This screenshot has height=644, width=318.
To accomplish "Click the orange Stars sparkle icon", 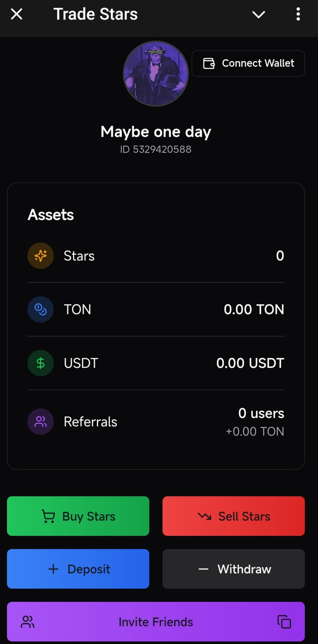I will (41, 256).
